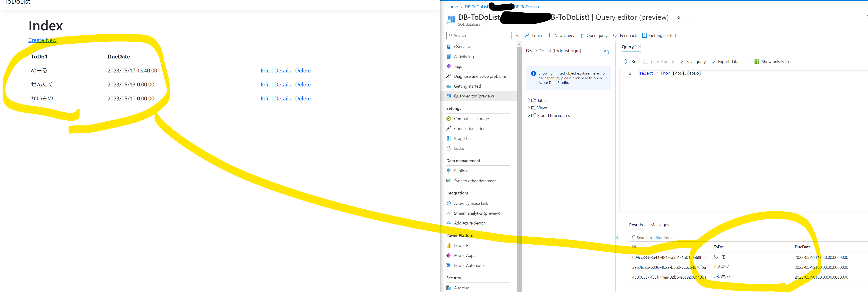Click the Power BI sidebar icon
This screenshot has width=868, height=302.
(449, 245)
